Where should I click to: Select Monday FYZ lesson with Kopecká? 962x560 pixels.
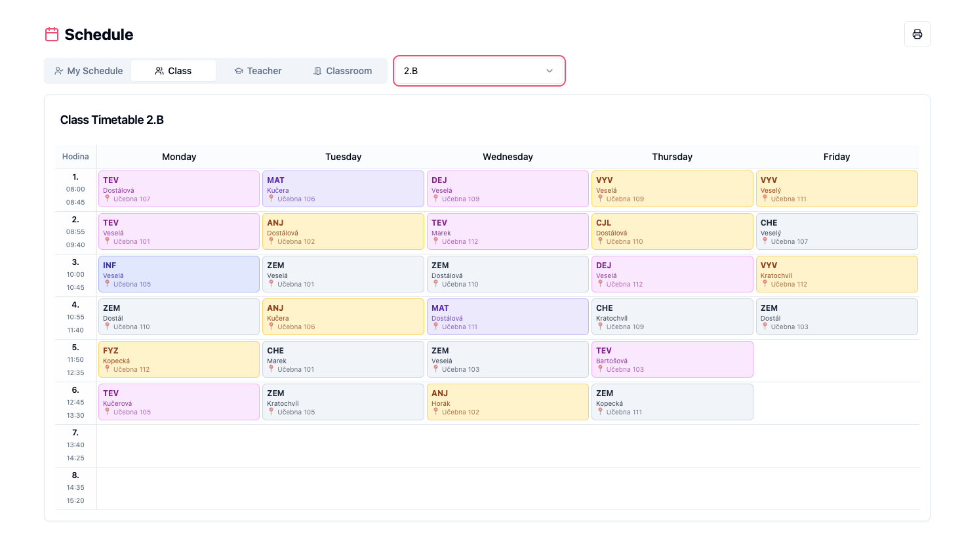pyautogui.click(x=179, y=359)
